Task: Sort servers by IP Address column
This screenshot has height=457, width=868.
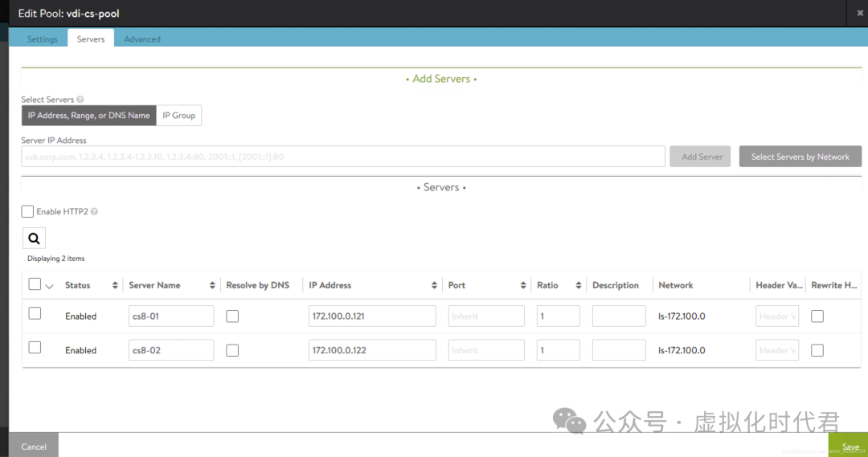Action: [434, 285]
